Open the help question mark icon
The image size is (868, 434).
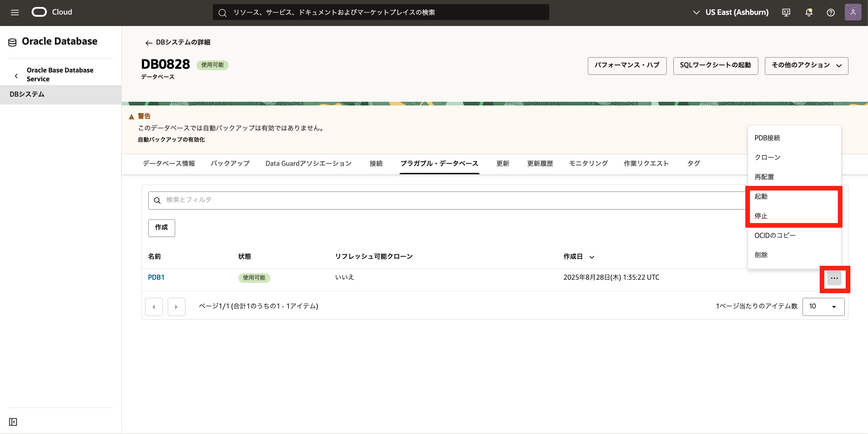831,13
